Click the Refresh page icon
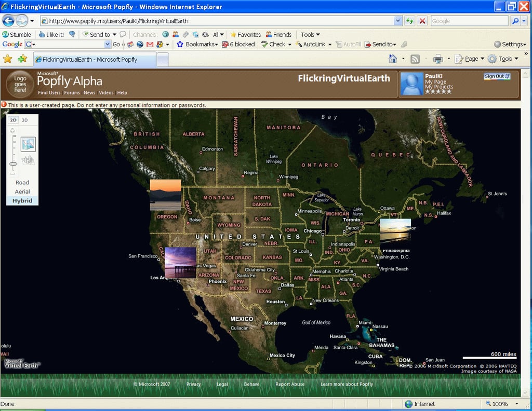This screenshot has height=411, width=532. click(x=410, y=21)
